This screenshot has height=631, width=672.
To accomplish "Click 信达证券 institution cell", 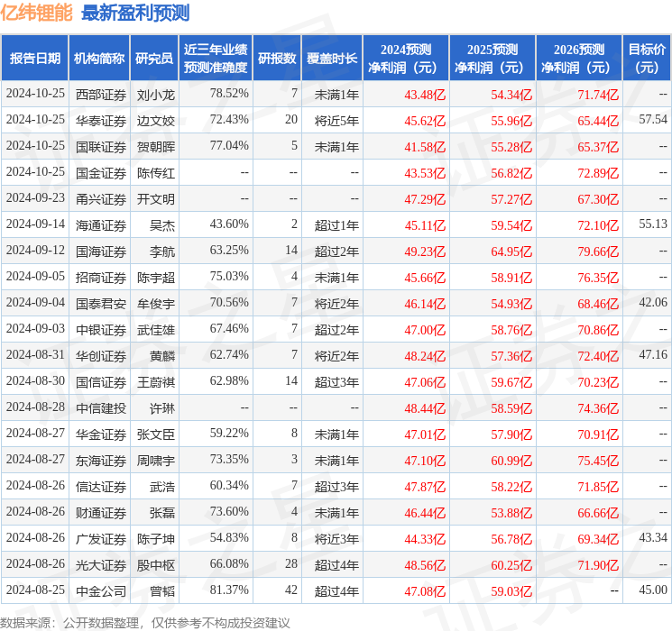I will [x=101, y=487].
